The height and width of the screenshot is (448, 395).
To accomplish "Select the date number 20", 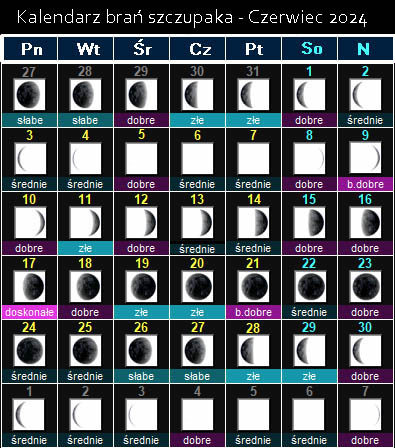I will pyautogui.click(x=197, y=263).
